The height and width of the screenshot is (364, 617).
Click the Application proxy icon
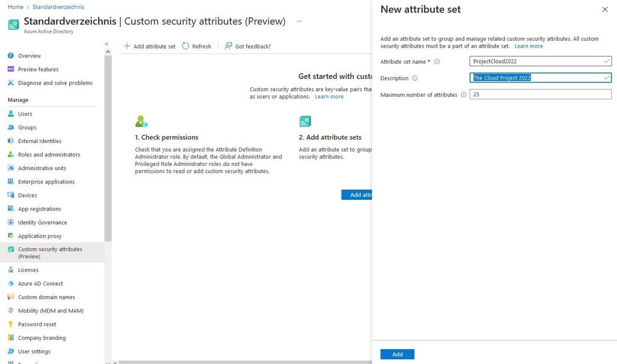tap(10, 236)
